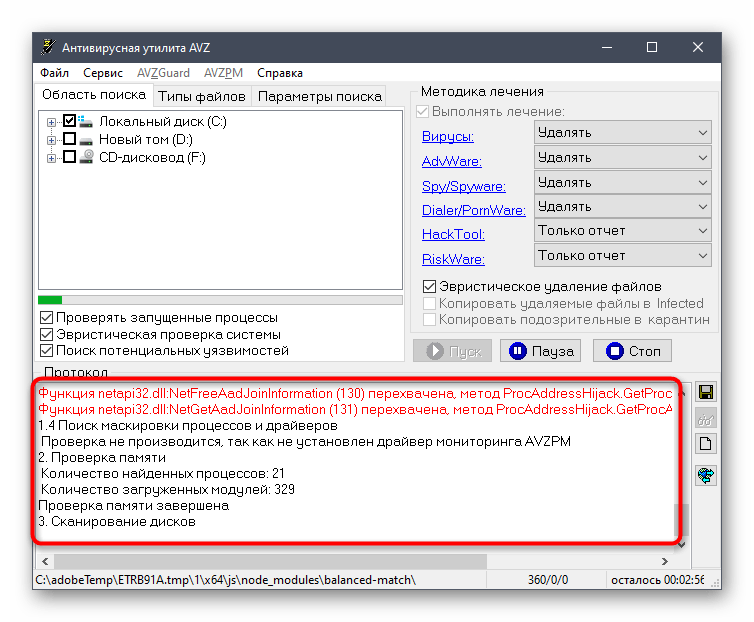Open the Dialer/PornWare link
The height and width of the screenshot is (622, 754).
point(474,210)
